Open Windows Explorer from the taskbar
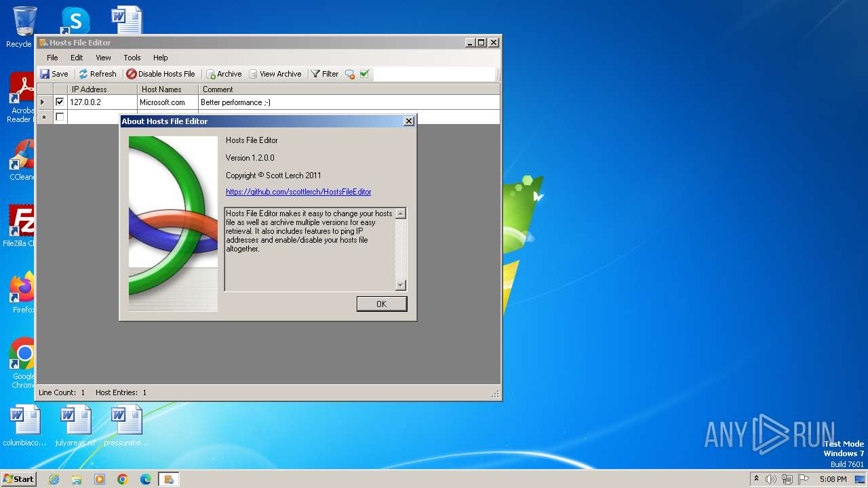This screenshot has width=868, height=488. (77, 479)
